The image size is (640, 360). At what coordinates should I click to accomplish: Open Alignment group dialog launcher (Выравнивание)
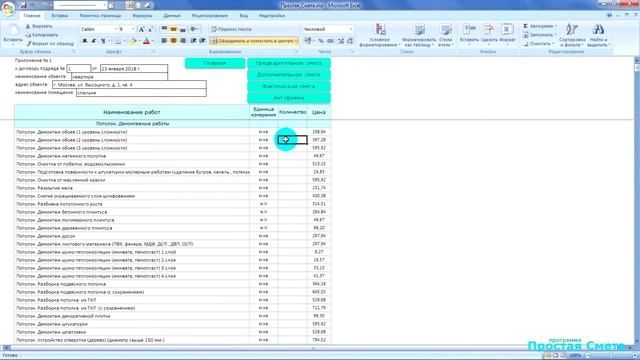pyautogui.click(x=297, y=52)
